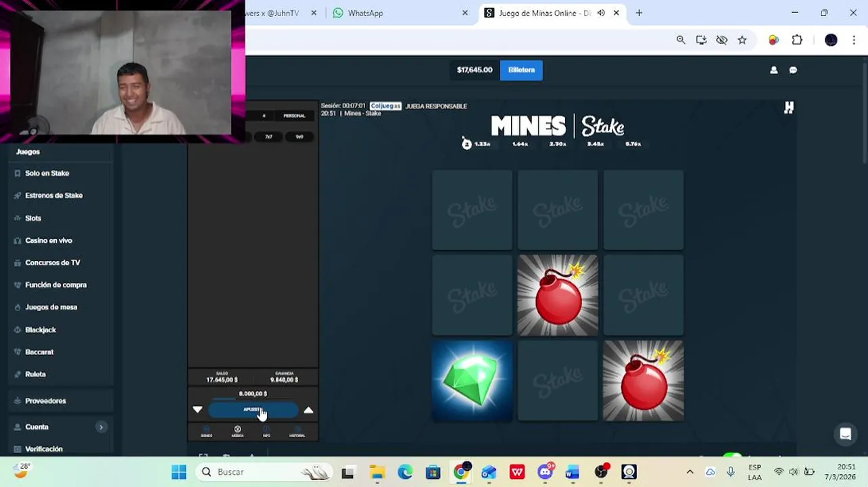Expand the Cuenta section chevron
The width and height of the screenshot is (868, 487).
tap(101, 427)
